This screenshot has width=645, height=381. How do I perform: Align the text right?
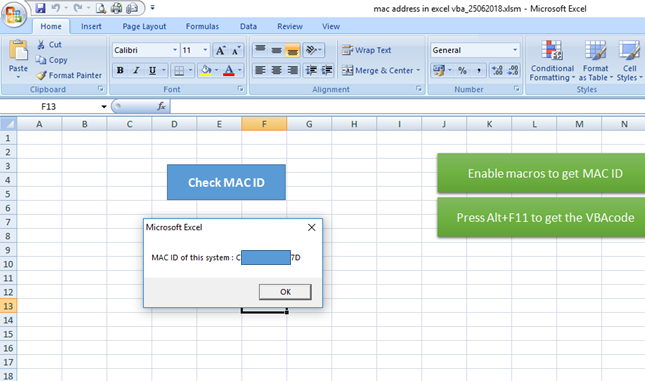292,70
